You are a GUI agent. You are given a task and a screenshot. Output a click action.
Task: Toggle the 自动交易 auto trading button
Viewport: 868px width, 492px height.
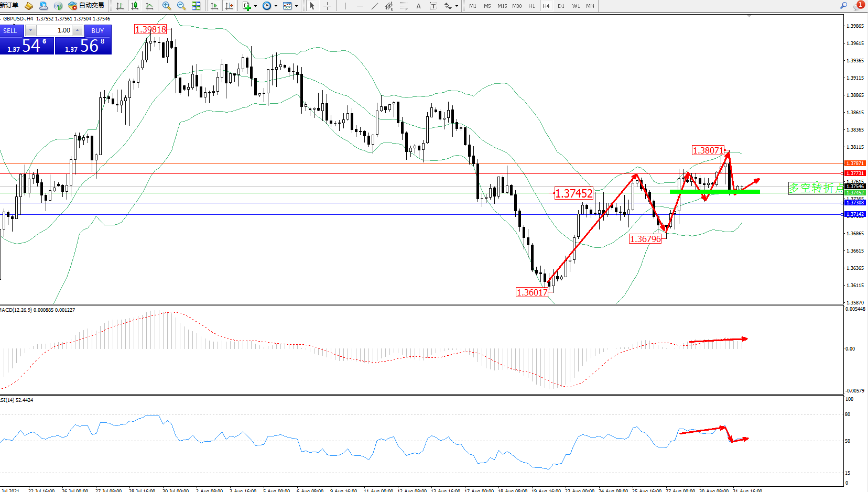pos(86,5)
